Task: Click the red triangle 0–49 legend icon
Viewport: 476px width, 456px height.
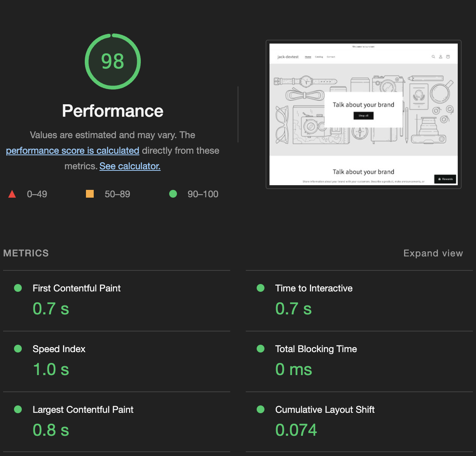Action: (12, 194)
